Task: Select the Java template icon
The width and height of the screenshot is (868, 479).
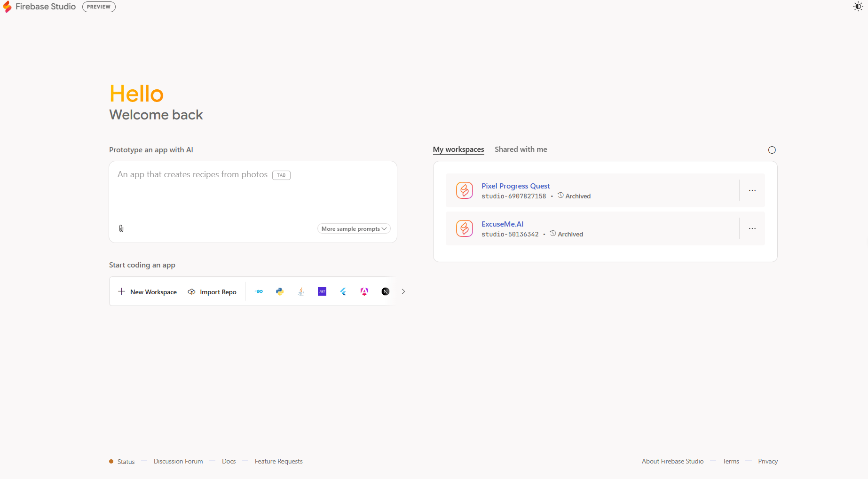Action: coord(301,291)
